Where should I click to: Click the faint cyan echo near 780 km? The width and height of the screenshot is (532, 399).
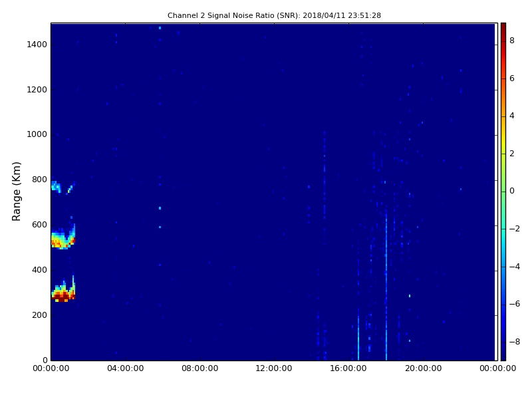point(57,186)
